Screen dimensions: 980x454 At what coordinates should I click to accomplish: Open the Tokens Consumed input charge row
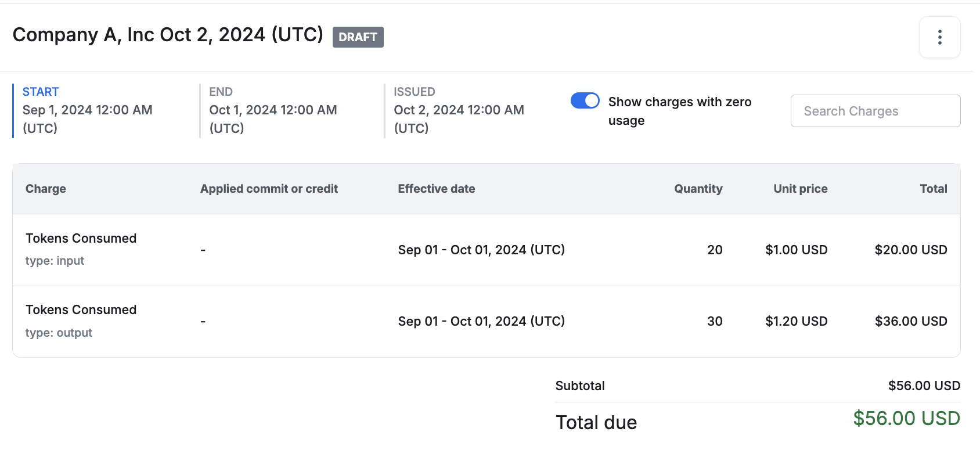click(81, 239)
